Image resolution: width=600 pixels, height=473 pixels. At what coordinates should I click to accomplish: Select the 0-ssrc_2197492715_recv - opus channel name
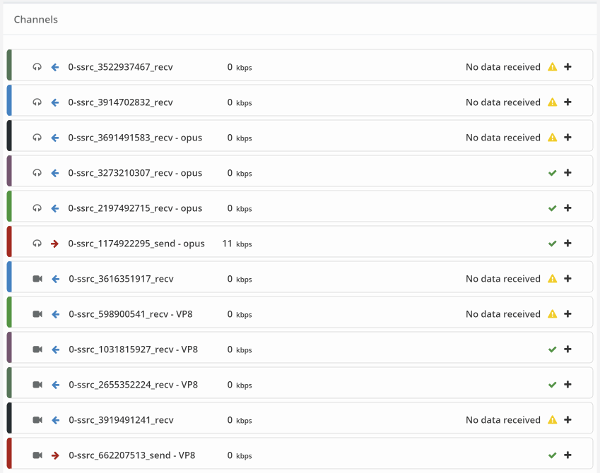point(135,208)
